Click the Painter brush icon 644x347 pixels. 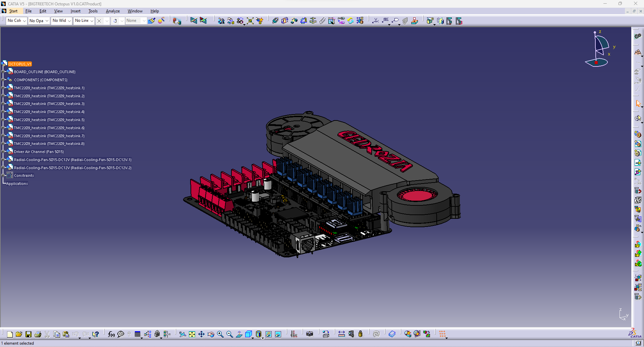(x=152, y=21)
